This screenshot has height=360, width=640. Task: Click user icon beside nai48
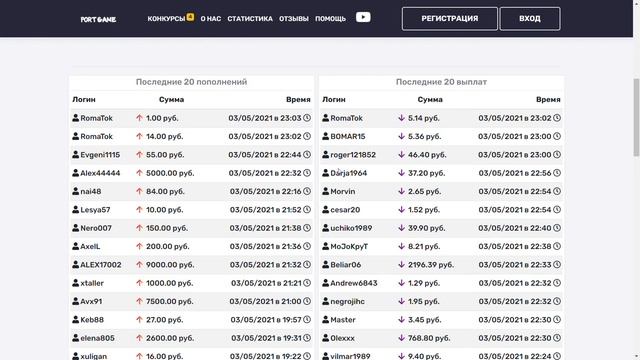click(76, 191)
